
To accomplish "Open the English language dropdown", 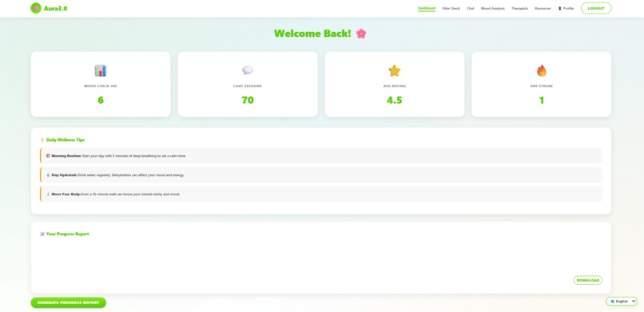I will click(x=622, y=302).
